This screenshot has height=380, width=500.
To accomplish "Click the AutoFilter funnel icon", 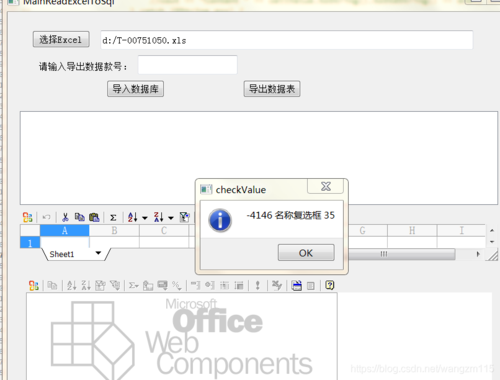I will pos(184,217).
